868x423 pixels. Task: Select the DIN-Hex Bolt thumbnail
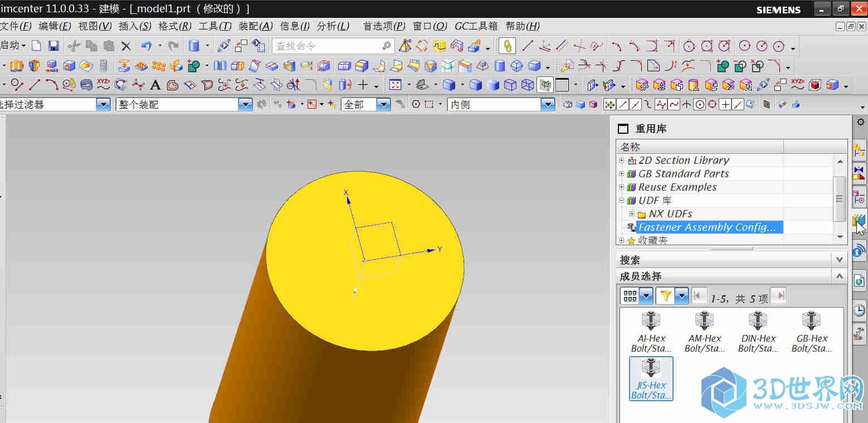click(757, 333)
